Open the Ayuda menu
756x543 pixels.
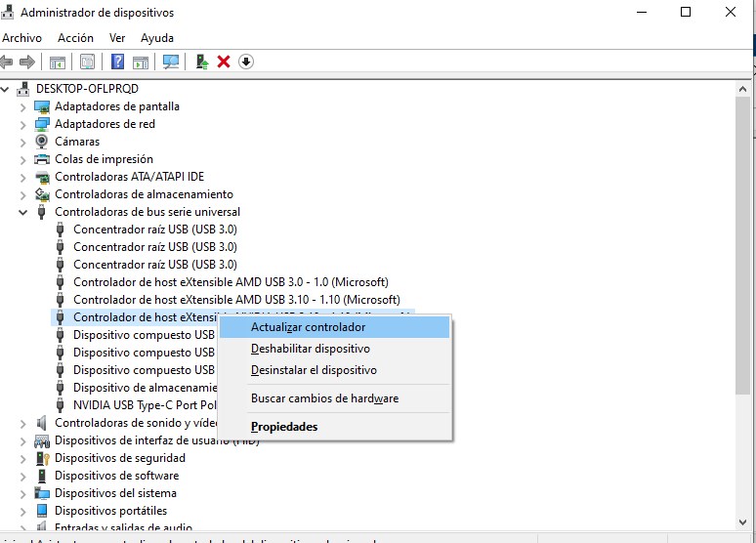(x=157, y=38)
